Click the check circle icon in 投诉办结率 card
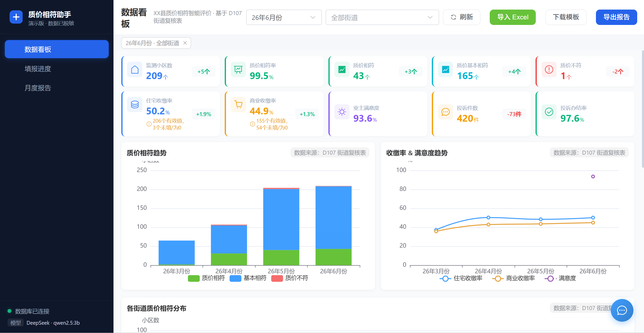Viewport: 644px width, 333px height. [549, 112]
